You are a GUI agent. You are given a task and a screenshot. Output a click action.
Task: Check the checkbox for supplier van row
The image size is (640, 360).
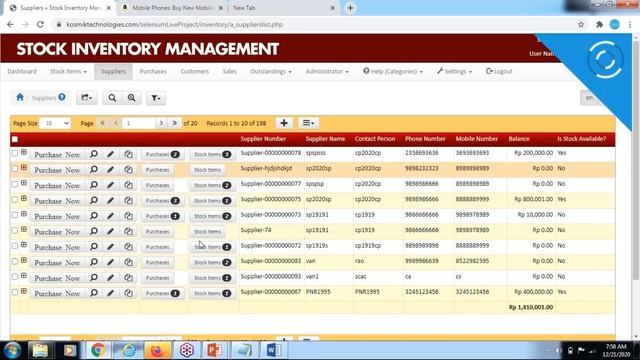[x=15, y=261]
